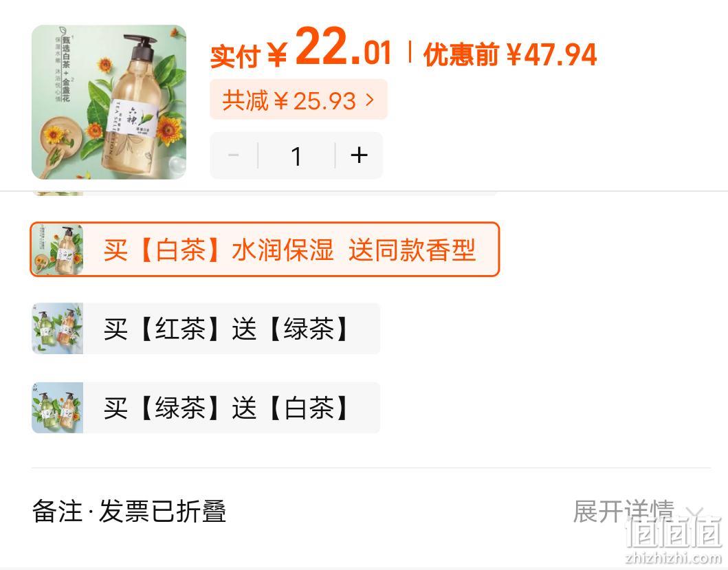Select the 买【红茶】送【绿茶】 option
The height and width of the screenshot is (570, 728).
(206, 329)
